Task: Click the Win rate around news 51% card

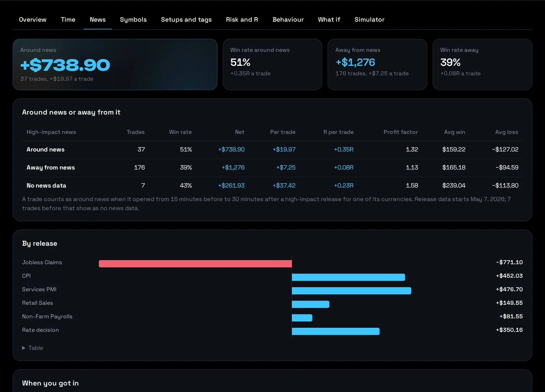Action: [272, 64]
